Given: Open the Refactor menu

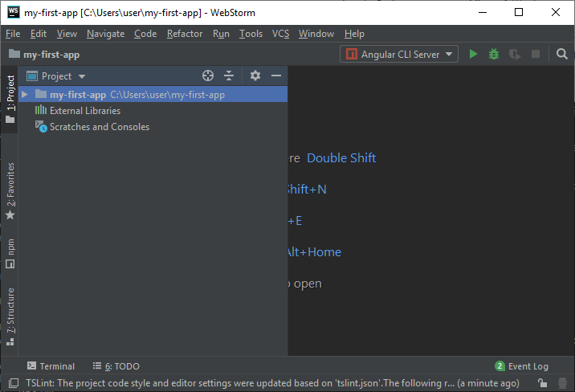Looking at the screenshot, I should [185, 34].
